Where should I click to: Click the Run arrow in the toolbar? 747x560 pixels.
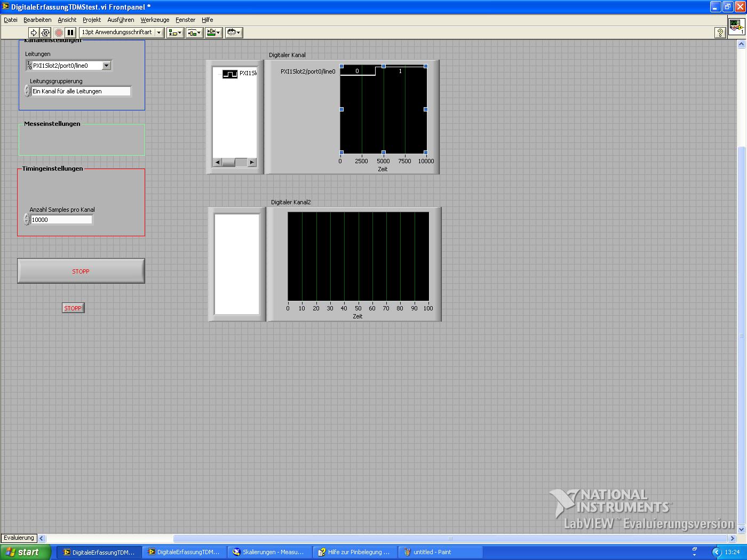(x=33, y=33)
